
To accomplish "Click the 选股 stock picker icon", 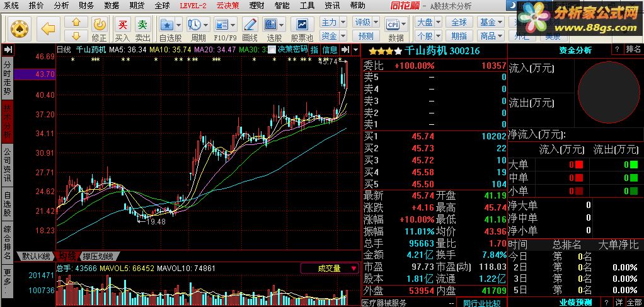I will pyautogui.click(x=271, y=24).
